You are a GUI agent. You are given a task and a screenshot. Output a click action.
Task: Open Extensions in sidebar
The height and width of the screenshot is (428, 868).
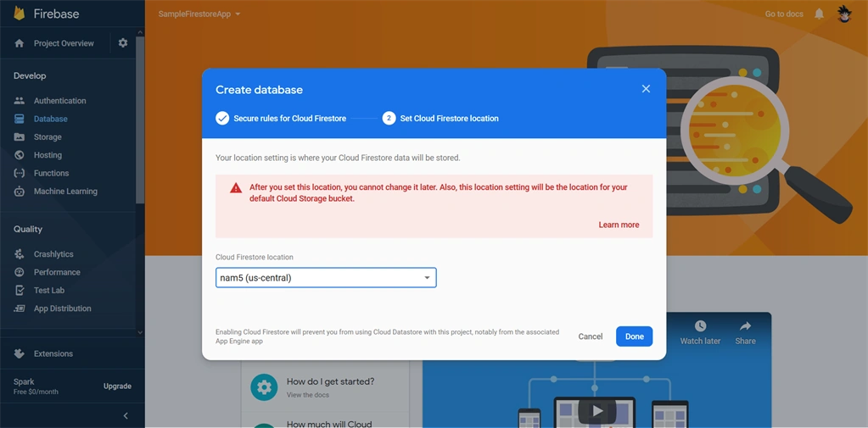[53, 353]
